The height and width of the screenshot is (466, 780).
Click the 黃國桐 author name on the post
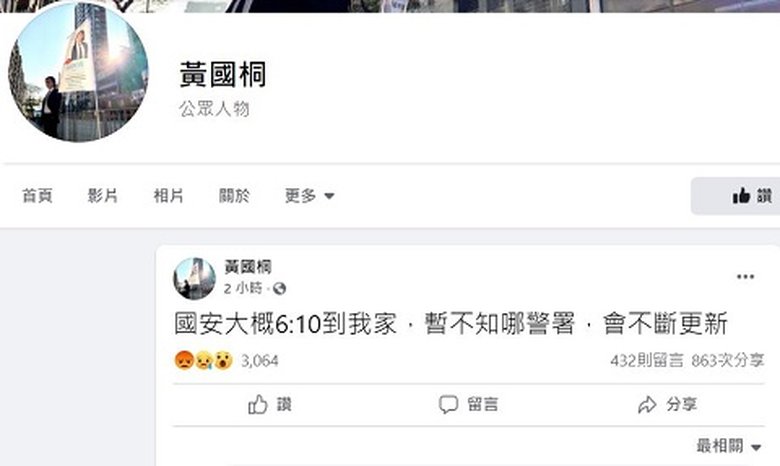click(248, 267)
